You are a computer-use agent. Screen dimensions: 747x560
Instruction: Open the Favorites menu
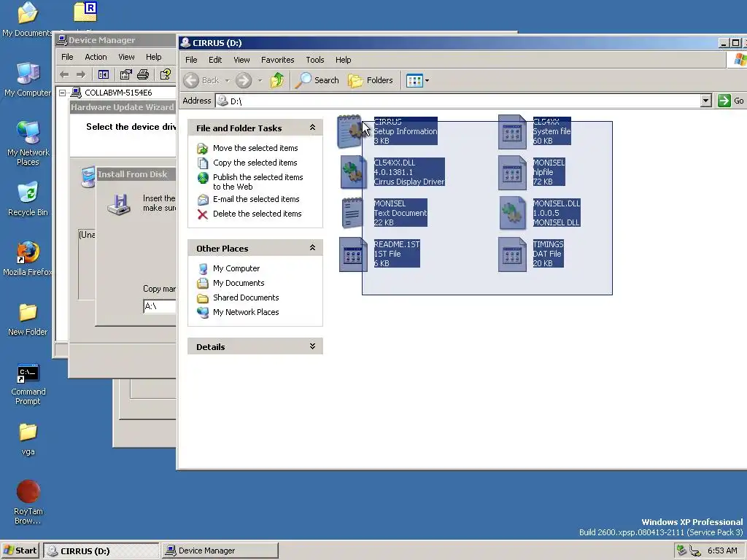coord(277,60)
